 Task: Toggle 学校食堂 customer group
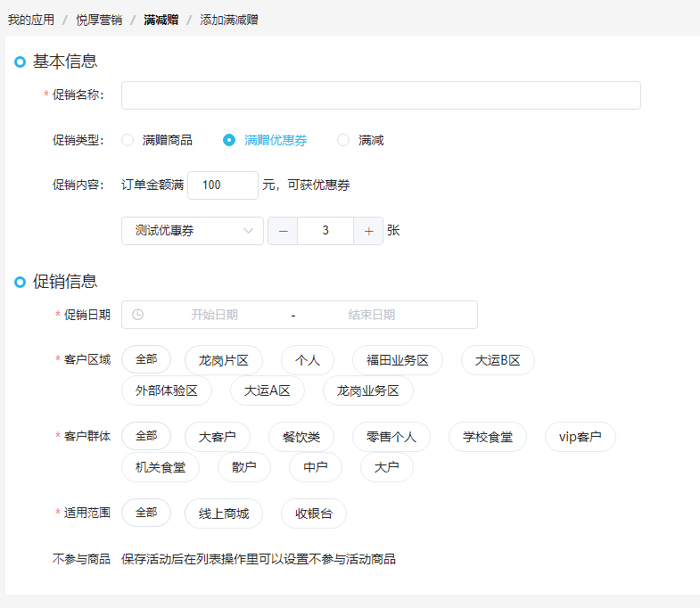488,437
